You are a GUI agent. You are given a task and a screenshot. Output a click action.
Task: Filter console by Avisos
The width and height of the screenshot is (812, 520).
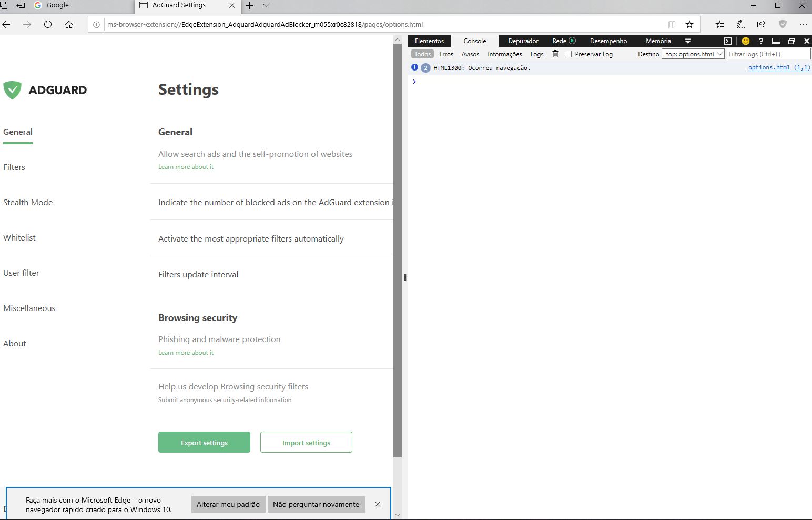click(470, 54)
